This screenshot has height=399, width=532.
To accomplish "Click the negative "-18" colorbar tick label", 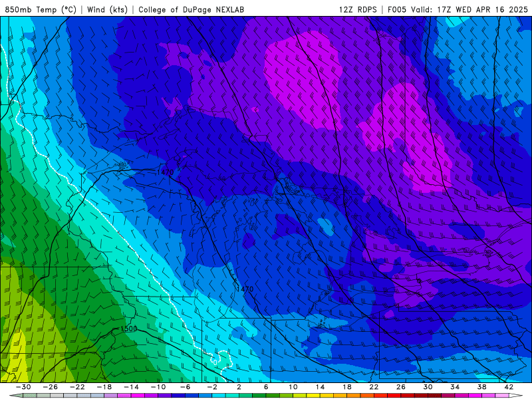I will tap(104, 387).
